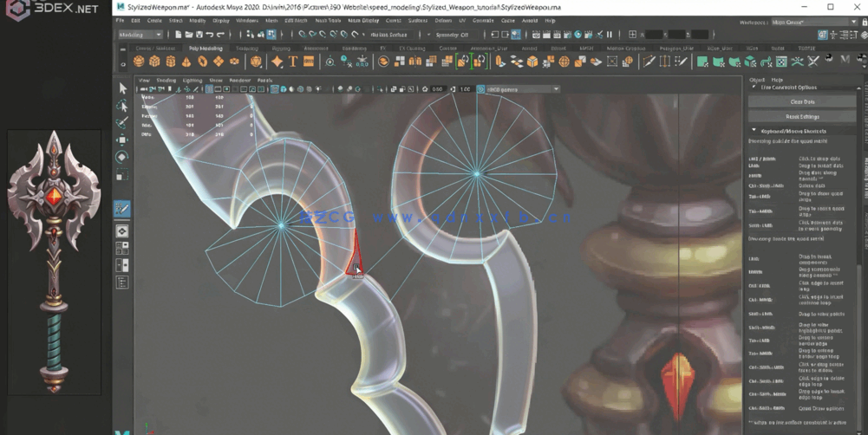Select the Move tool in toolbox
The width and height of the screenshot is (868, 435).
pos(122,140)
